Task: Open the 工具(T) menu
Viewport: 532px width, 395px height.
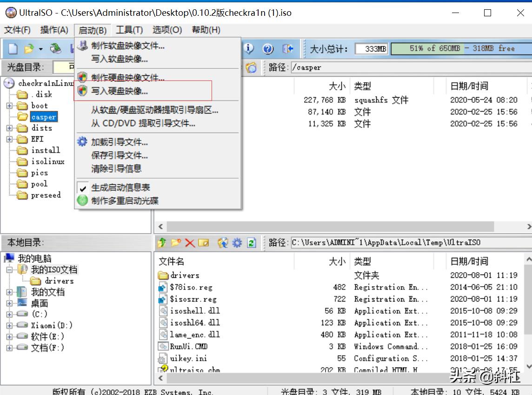Action: [x=129, y=30]
